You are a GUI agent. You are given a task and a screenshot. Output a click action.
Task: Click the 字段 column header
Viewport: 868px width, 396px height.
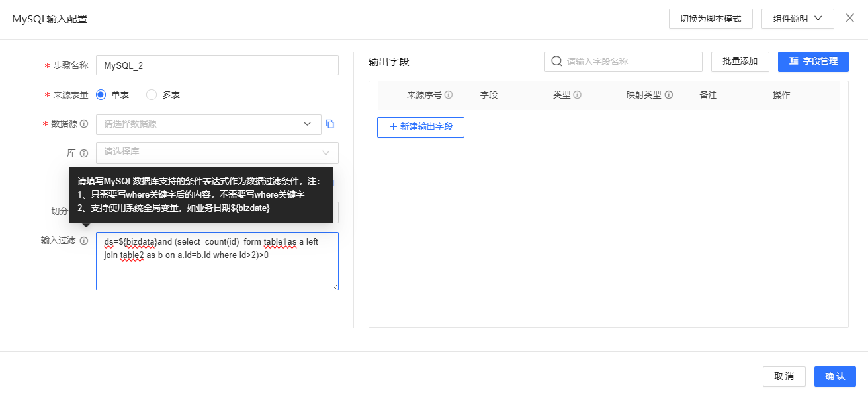488,95
